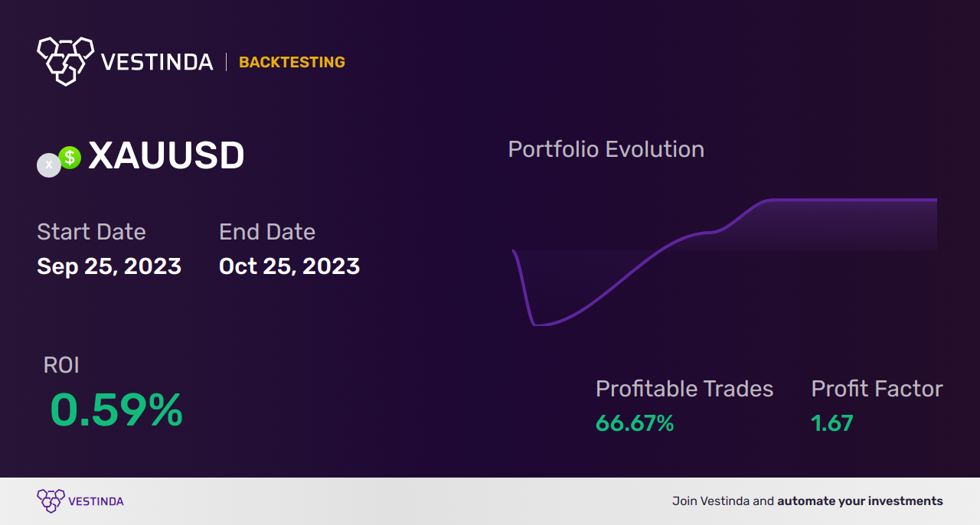980x525 pixels.
Task: Click the 0.59% ROI value
Action: point(116,409)
